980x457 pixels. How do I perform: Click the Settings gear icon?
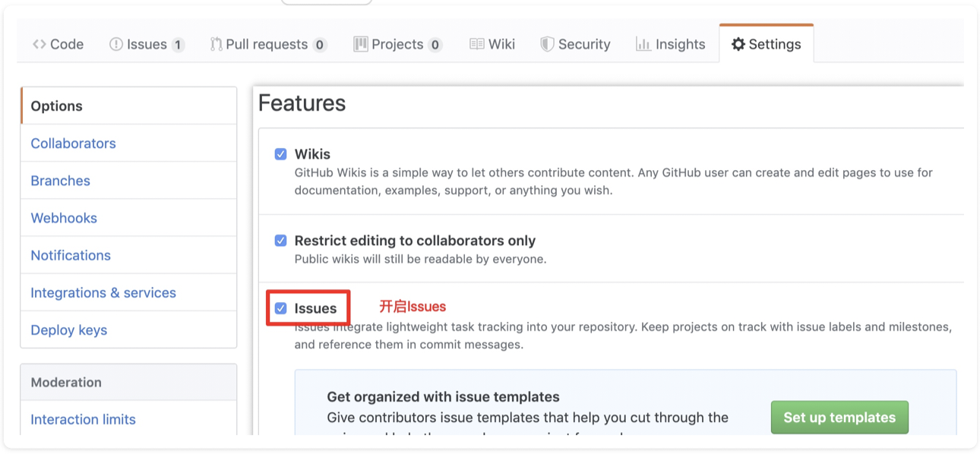[738, 45]
